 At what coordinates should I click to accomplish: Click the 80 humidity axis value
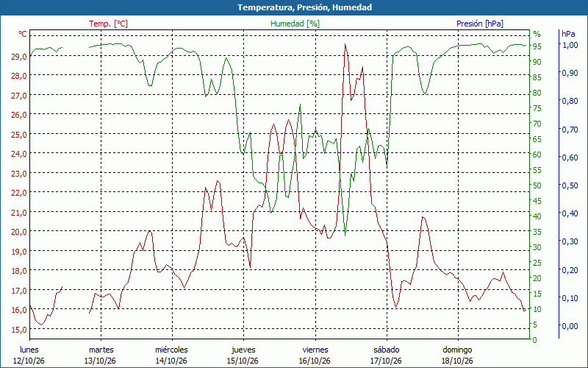point(537,93)
